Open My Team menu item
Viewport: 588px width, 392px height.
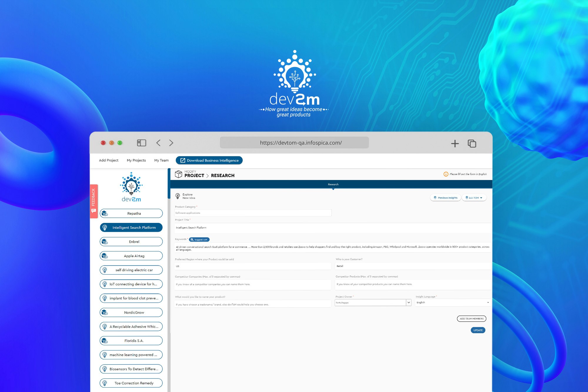161,160
